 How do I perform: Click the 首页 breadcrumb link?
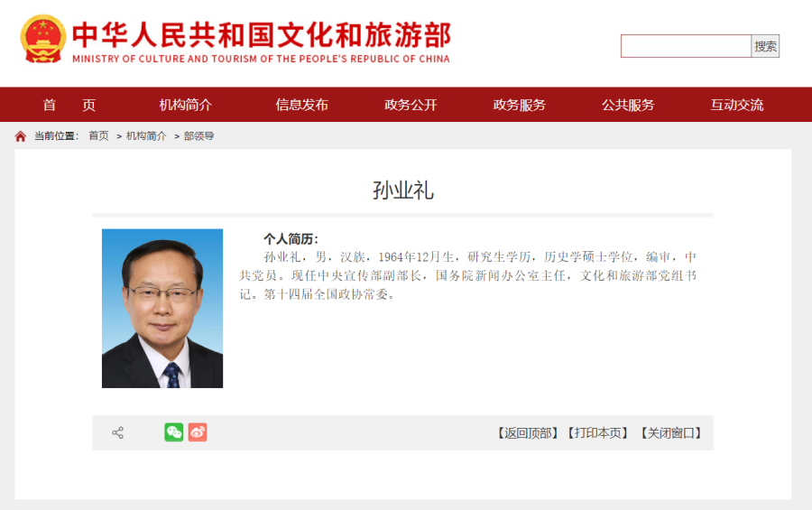[x=98, y=135]
